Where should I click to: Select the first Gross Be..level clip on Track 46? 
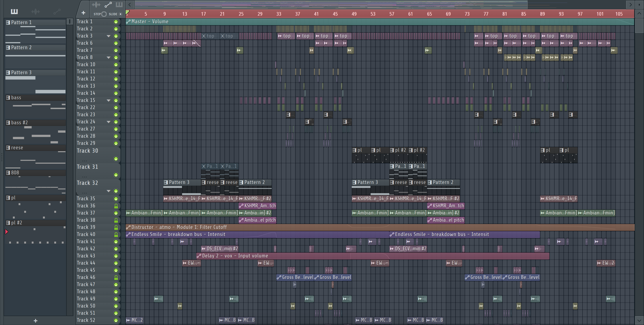click(x=295, y=277)
